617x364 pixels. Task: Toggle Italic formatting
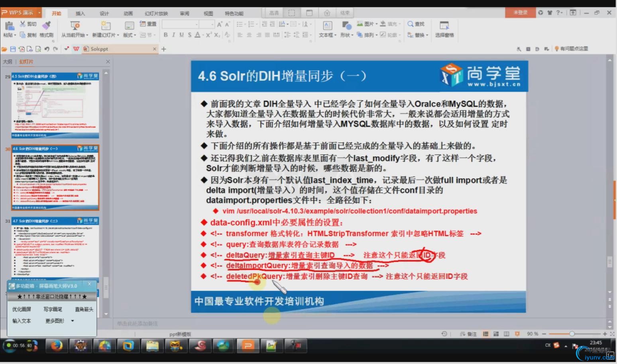tap(173, 35)
